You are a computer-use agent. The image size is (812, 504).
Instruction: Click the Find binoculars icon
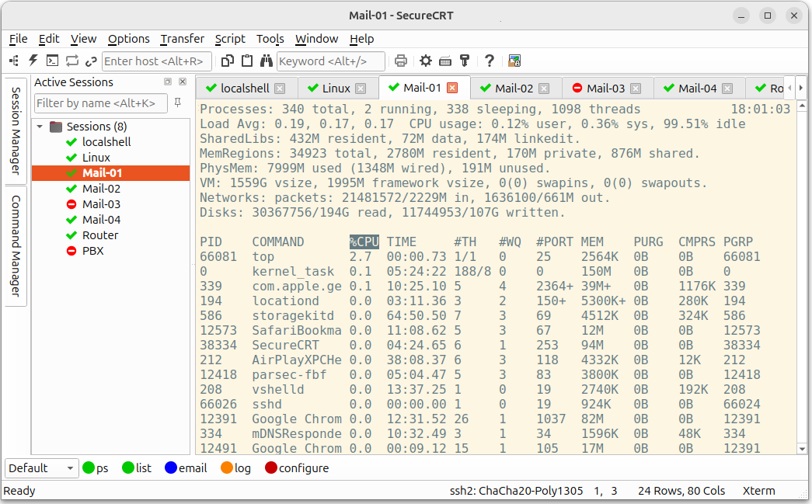tap(267, 61)
